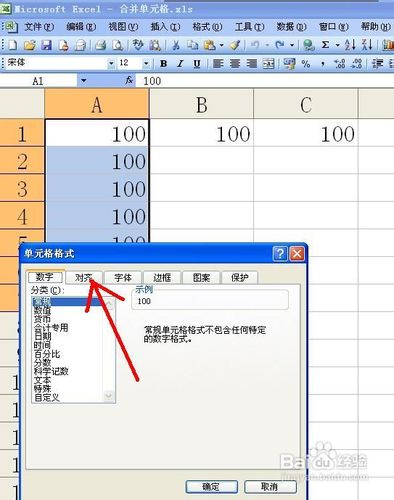394x500 pixels.
Task: Select 百分比 in category list
Action: pyautogui.click(x=47, y=354)
